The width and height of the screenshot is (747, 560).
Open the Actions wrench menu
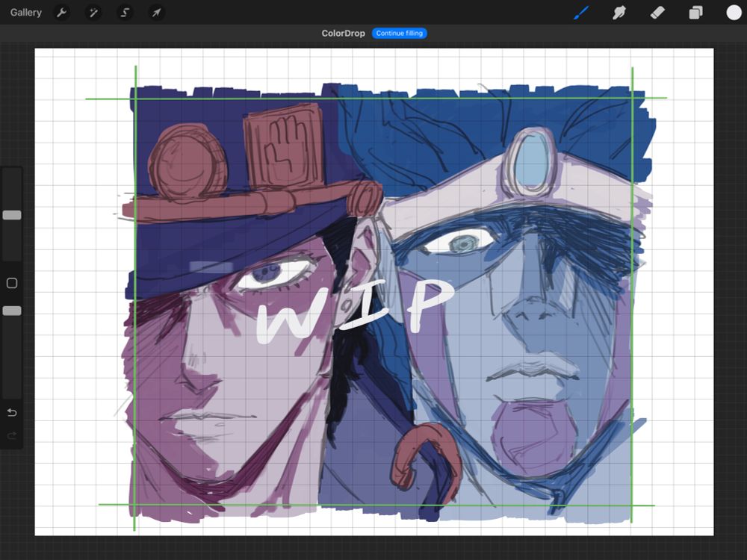pos(61,13)
